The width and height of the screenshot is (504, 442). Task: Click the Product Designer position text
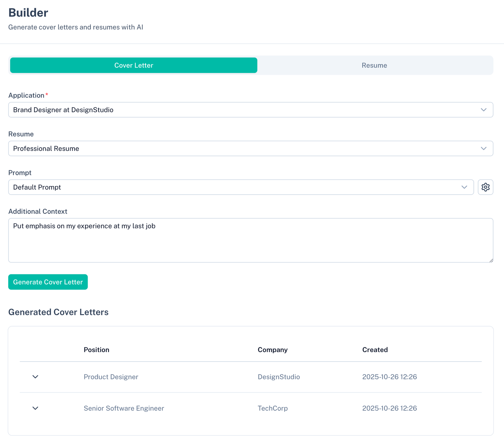(x=111, y=377)
